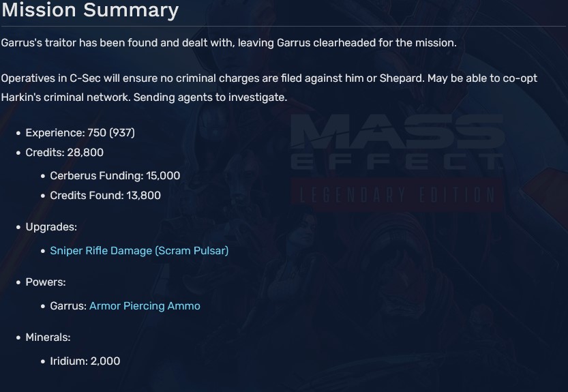Click the Garrus: label under Powers

point(68,305)
